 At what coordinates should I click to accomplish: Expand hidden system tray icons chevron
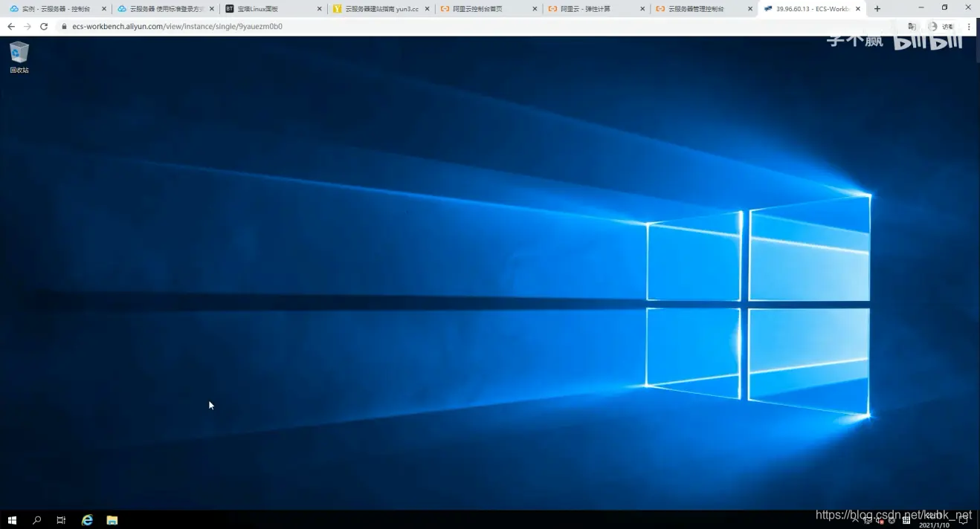tap(854, 520)
